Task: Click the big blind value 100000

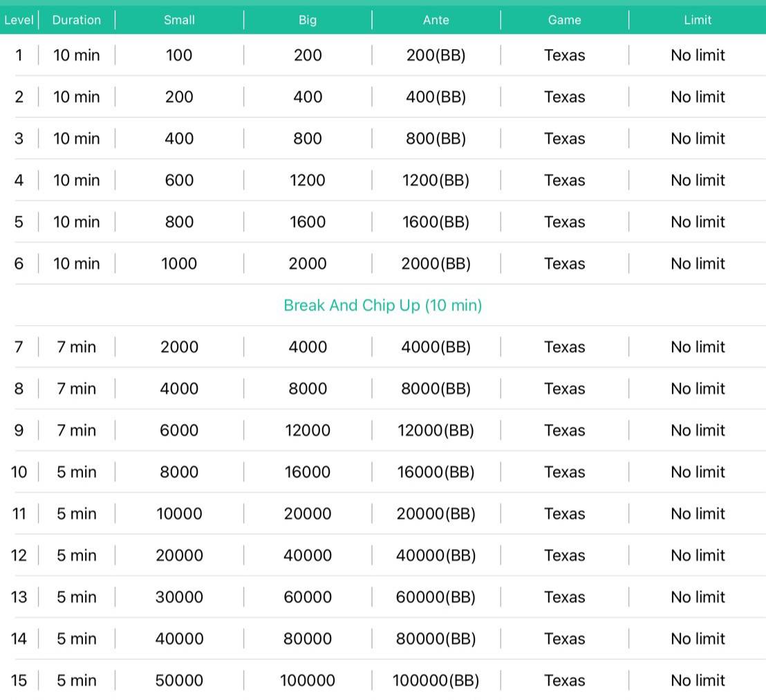Action: click(x=308, y=681)
